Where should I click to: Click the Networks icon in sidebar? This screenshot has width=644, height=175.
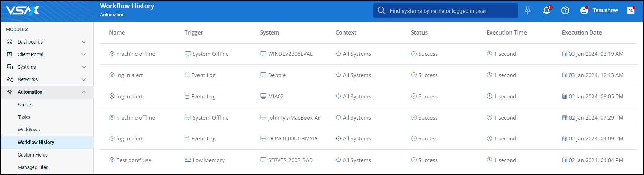[10, 79]
